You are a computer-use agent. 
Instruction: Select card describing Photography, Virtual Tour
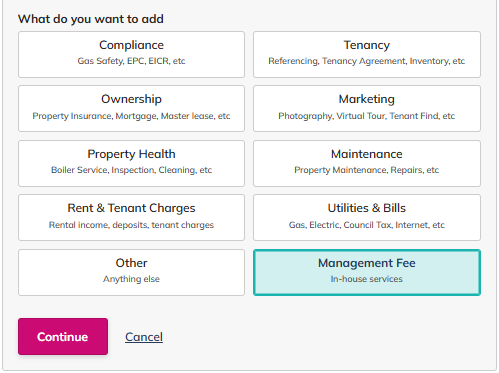367,108
